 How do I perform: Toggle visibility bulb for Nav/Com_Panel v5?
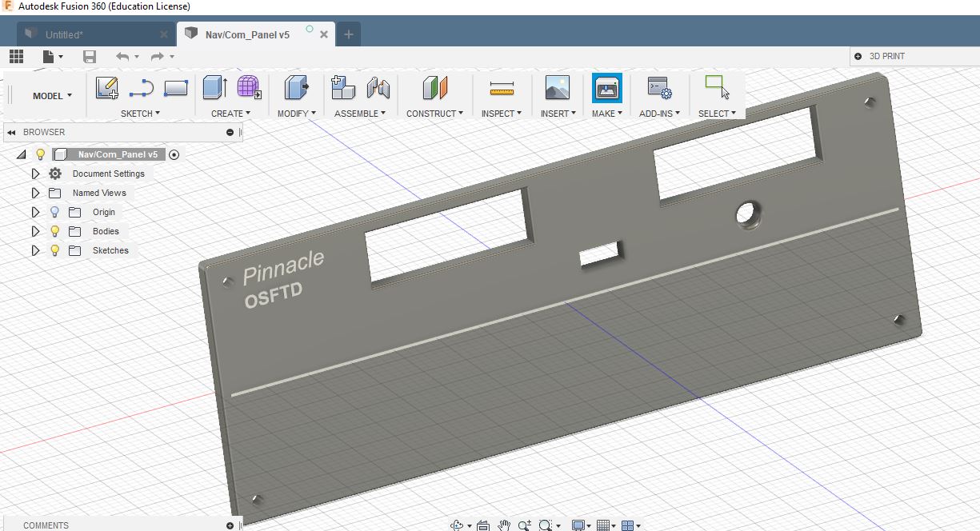[40, 154]
